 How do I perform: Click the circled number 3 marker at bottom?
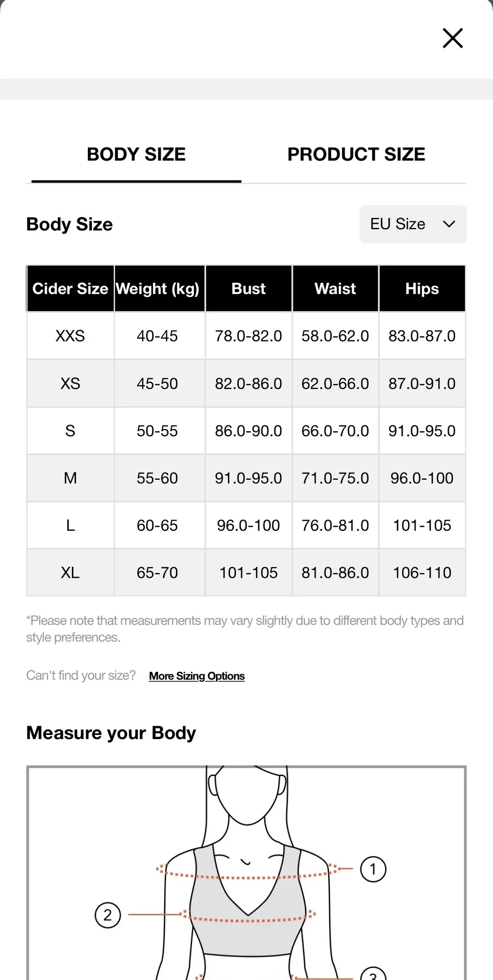(x=373, y=974)
